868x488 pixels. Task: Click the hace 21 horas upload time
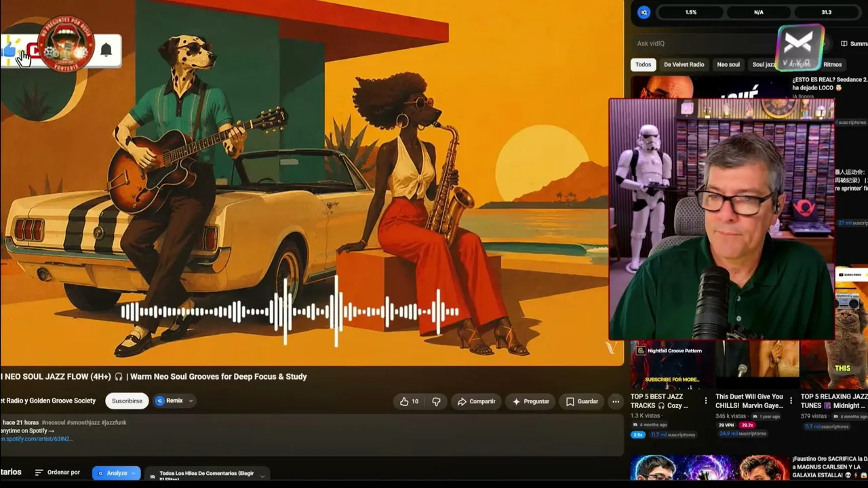click(21, 422)
